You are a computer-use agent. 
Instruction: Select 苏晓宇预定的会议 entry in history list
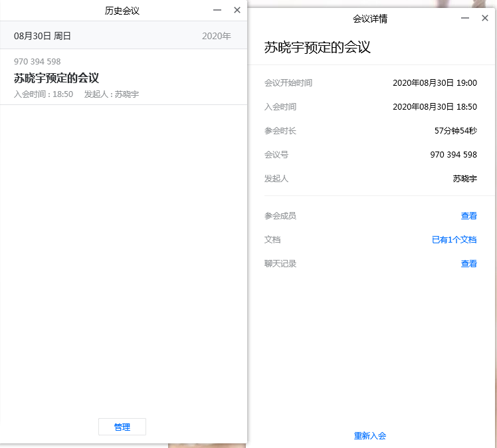(56, 78)
